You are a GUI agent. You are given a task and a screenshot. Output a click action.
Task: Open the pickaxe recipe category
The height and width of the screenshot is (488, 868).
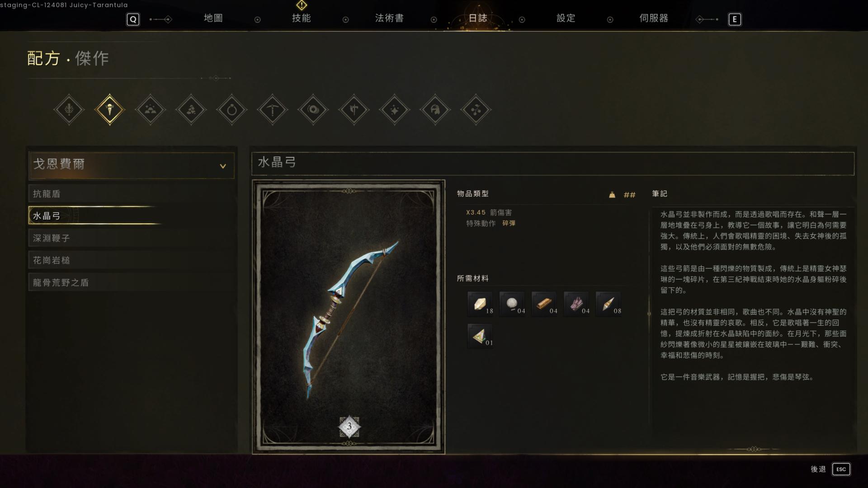pos(272,109)
